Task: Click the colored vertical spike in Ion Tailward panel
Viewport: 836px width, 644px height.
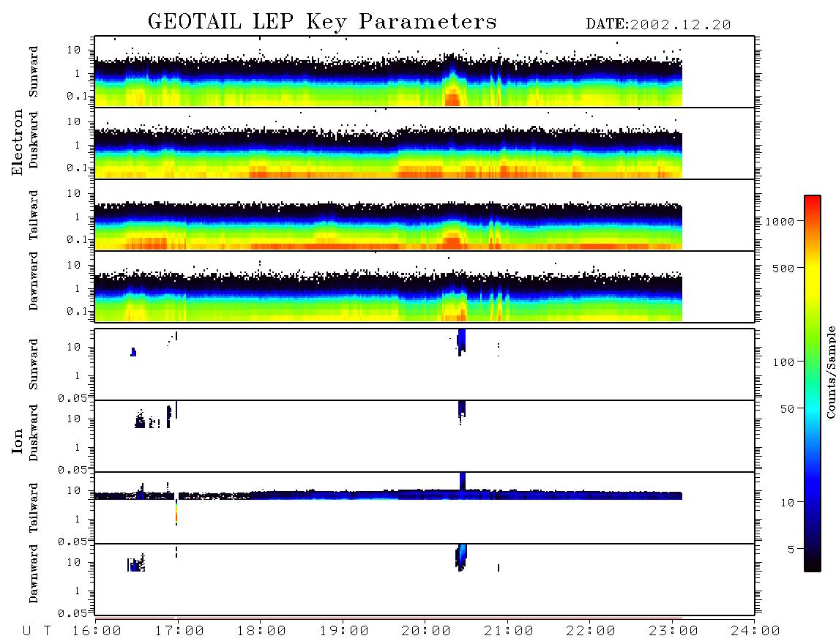Action: pos(176,513)
